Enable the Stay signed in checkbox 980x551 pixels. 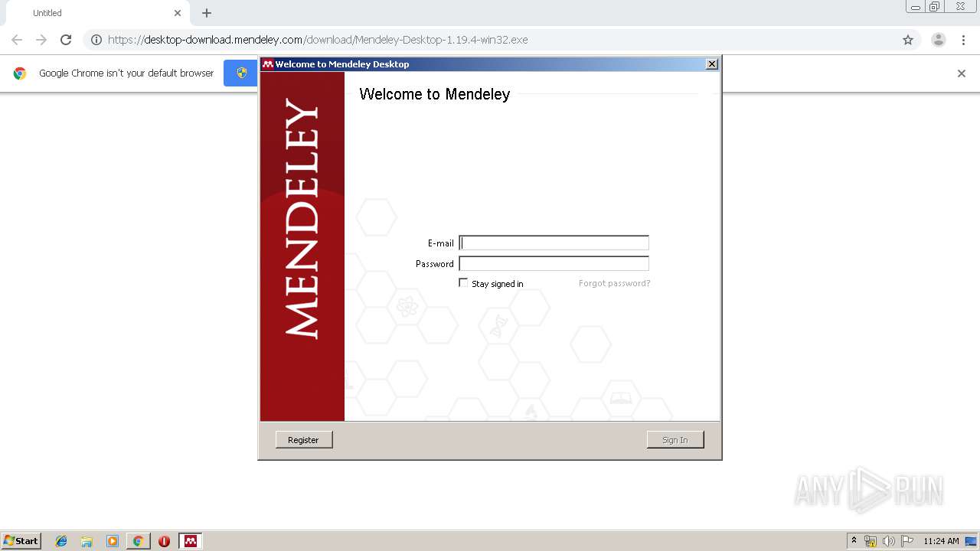point(463,283)
